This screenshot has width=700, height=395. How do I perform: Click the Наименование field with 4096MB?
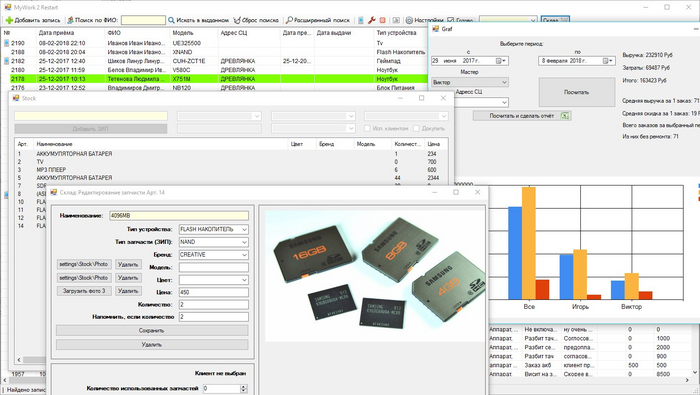[x=179, y=216]
